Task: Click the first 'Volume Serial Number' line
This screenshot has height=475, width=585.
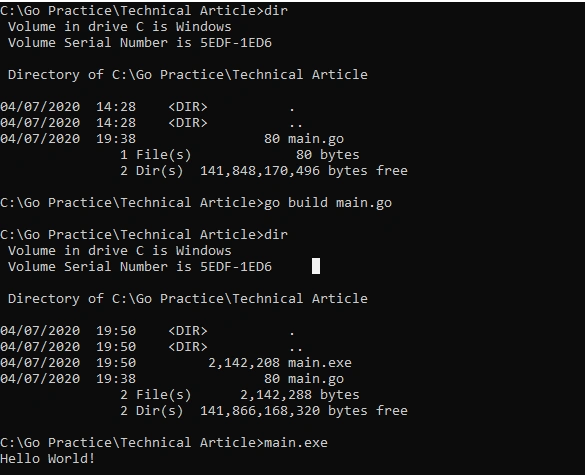Action: tap(140, 43)
